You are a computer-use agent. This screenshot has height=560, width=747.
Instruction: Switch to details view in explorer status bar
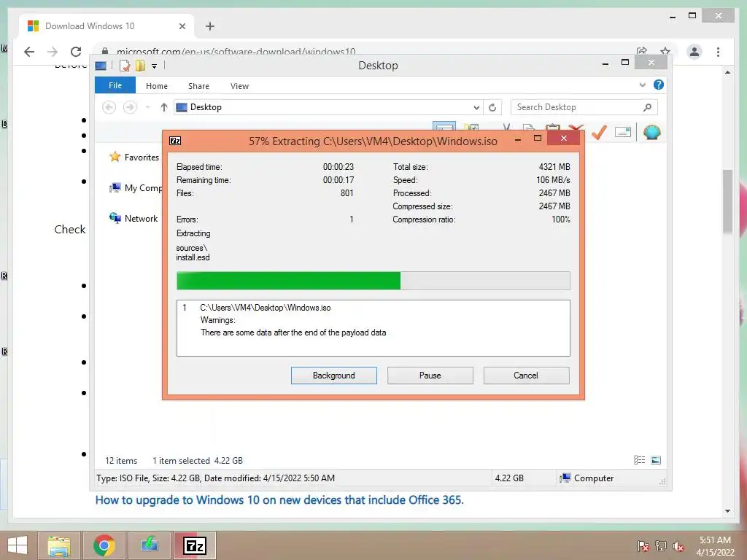[639, 459]
